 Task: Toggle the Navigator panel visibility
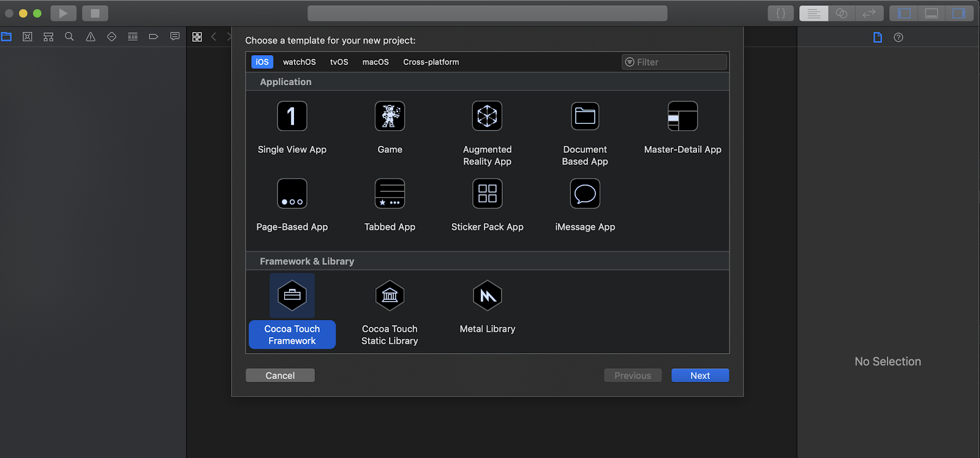coord(904,13)
